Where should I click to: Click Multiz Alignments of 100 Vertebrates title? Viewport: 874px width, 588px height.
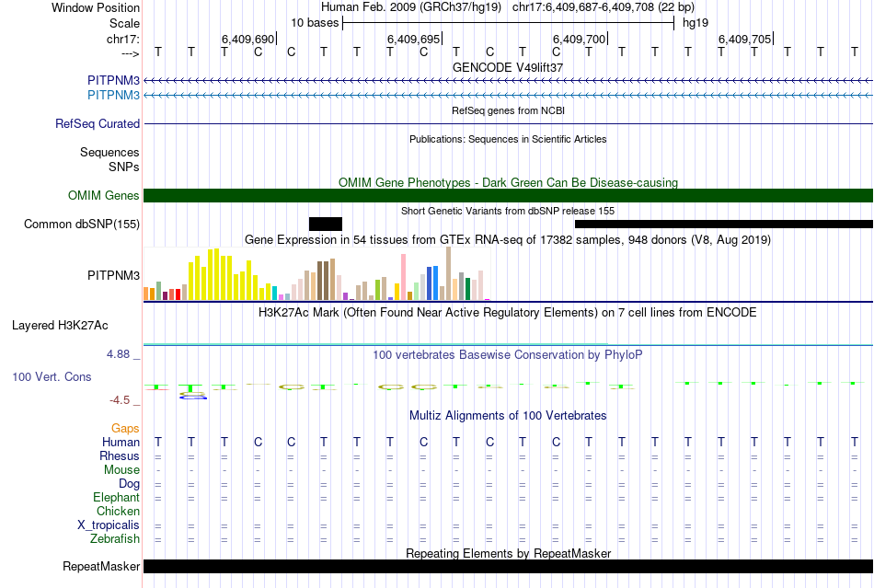click(508, 415)
